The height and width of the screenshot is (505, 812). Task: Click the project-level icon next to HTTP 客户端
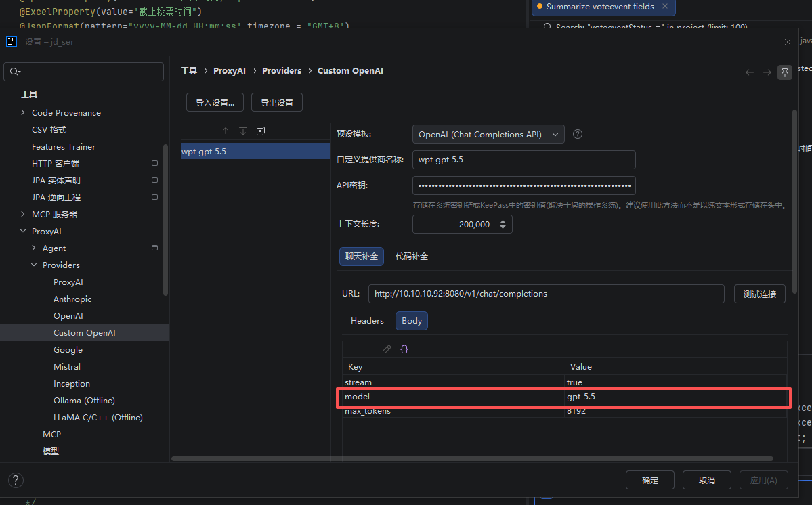(154, 164)
